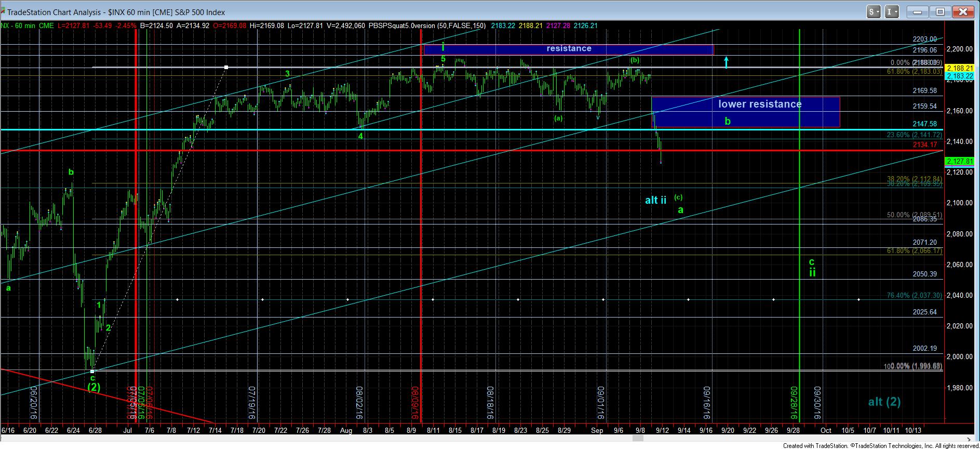Select the green "(2)" label at the June low
980x449 pixels.
pyautogui.click(x=93, y=387)
